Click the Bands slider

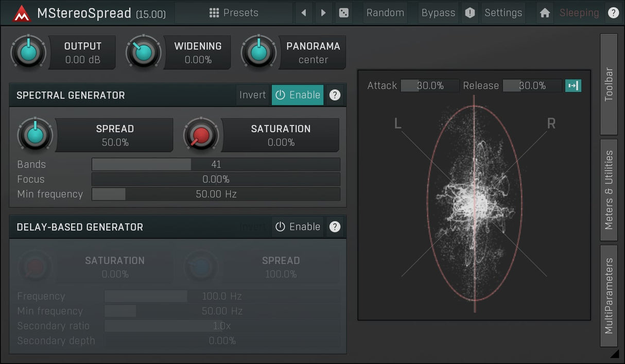pos(216,165)
